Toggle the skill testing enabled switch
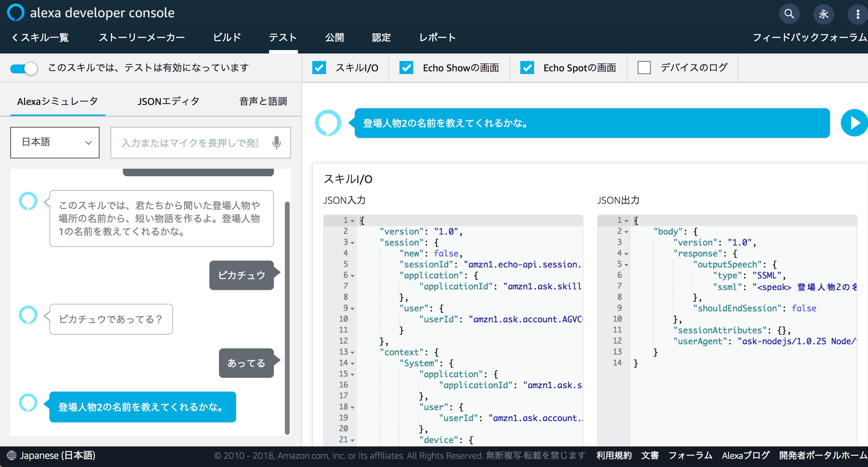This screenshot has height=467, width=868. pos(24,68)
